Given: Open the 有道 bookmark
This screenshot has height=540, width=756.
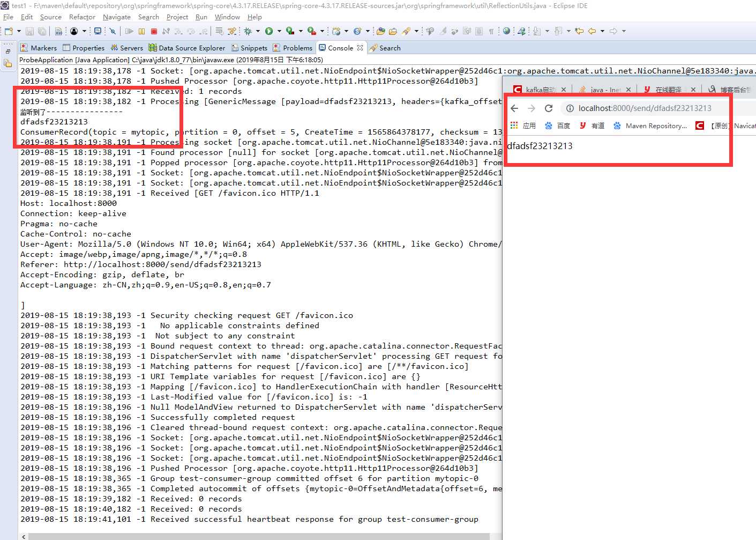Looking at the screenshot, I should point(592,125).
